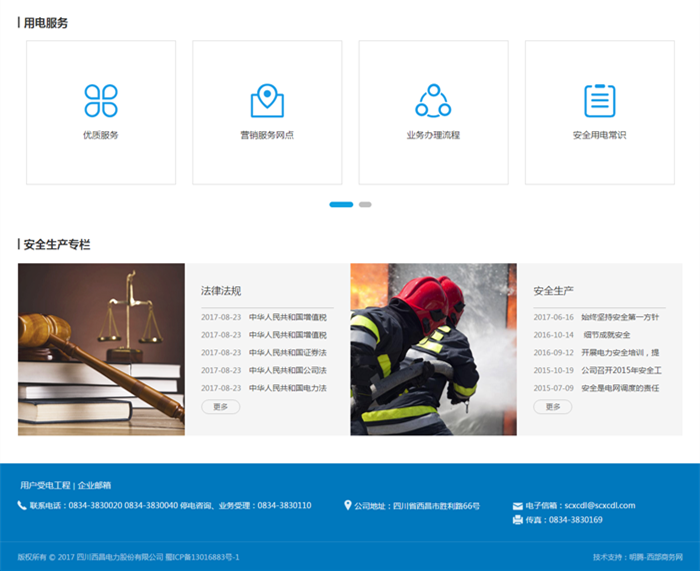Open the 用户受电工程 footer link
700x571 pixels.
point(46,485)
